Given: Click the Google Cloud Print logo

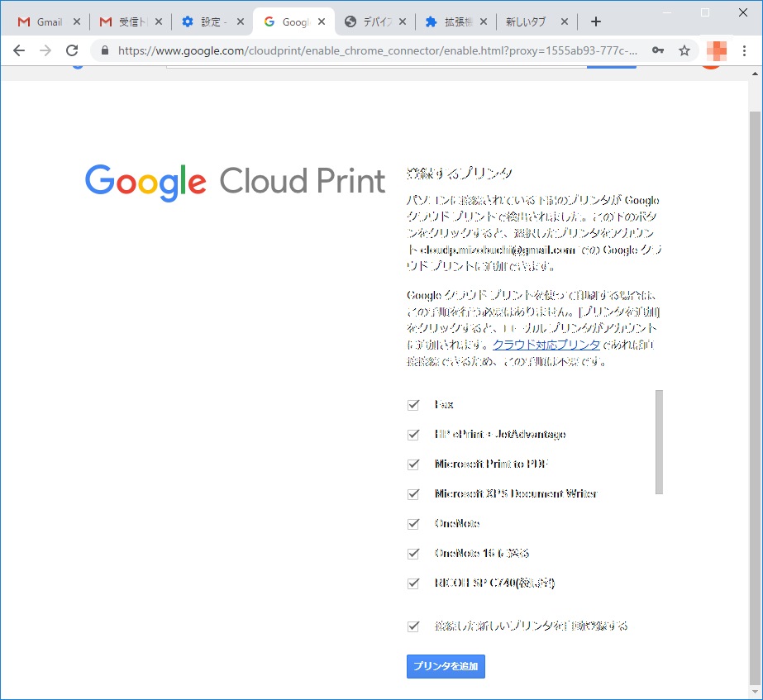Looking at the screenshot, I should [x=235, y=182].
